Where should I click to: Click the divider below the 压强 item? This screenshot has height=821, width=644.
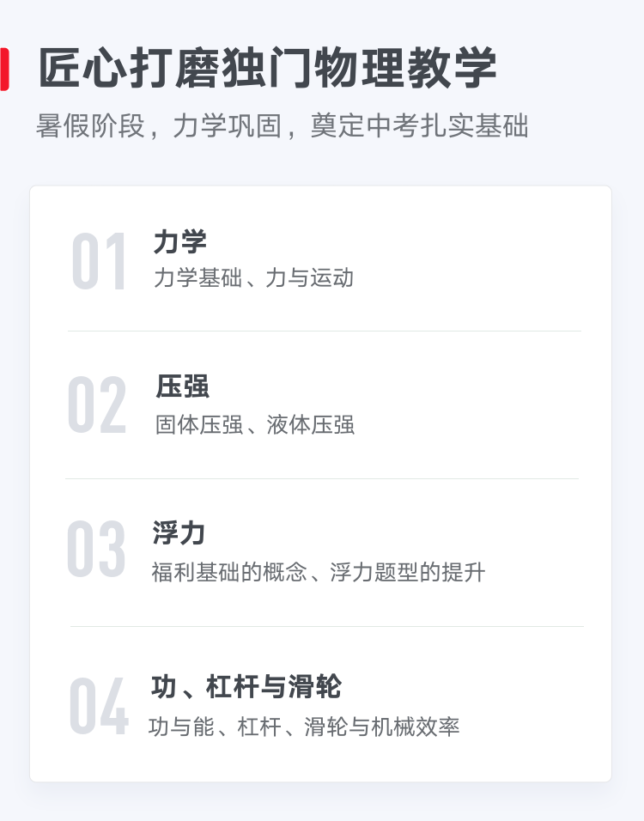[x=322, y=478]
